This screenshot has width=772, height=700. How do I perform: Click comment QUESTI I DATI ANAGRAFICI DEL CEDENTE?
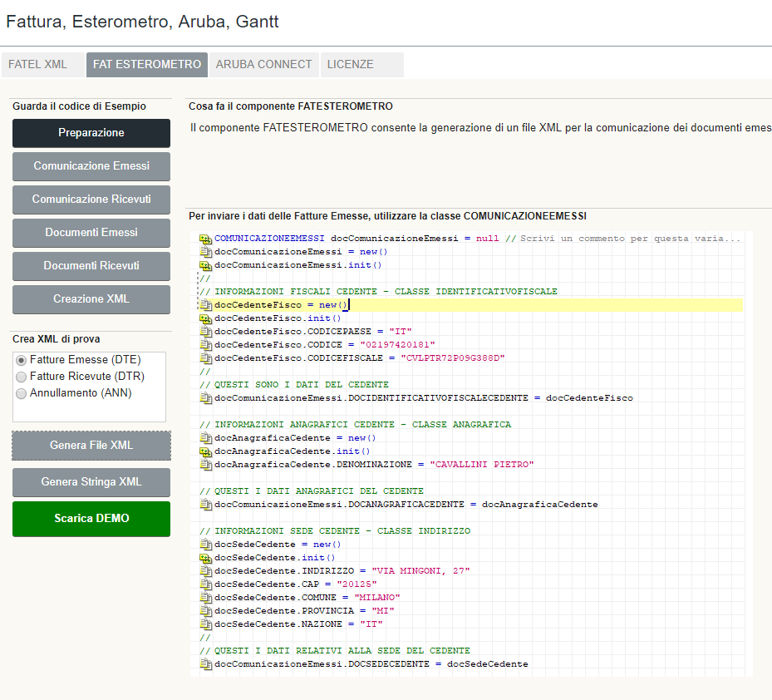click(x=312, y=491)
